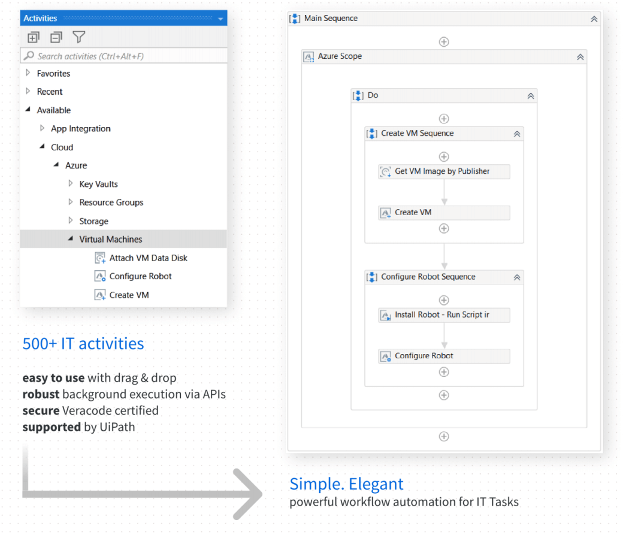Click the Create VM workflow activity icon
This screenshot has width=624, height=536.
coord(385,213)
